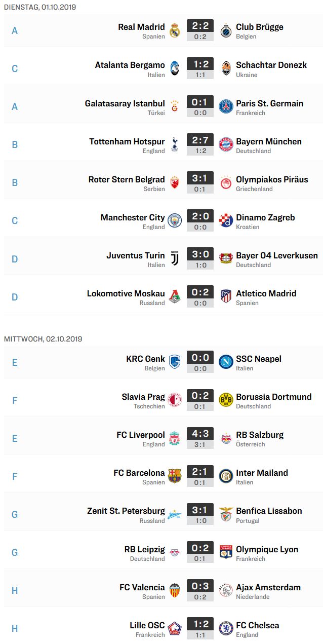Viewport: 323px width, 644px height.
Task: Open the Tottenham vs Bayern 2:7 score
Action: [x=200, y=140]
